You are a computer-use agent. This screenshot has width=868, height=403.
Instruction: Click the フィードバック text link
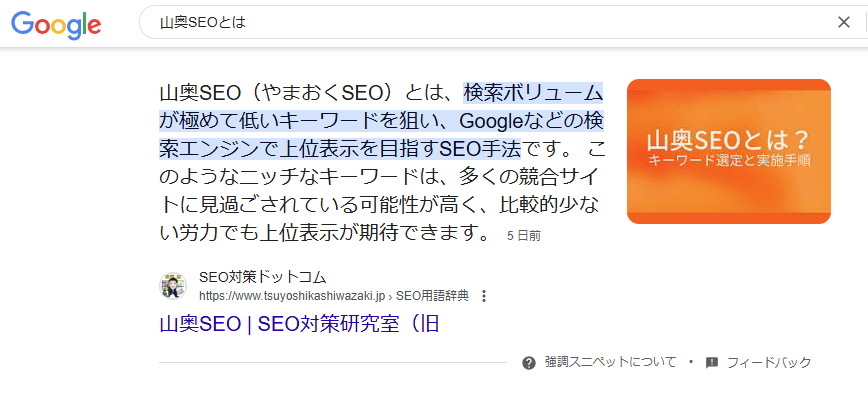(769, 362)
